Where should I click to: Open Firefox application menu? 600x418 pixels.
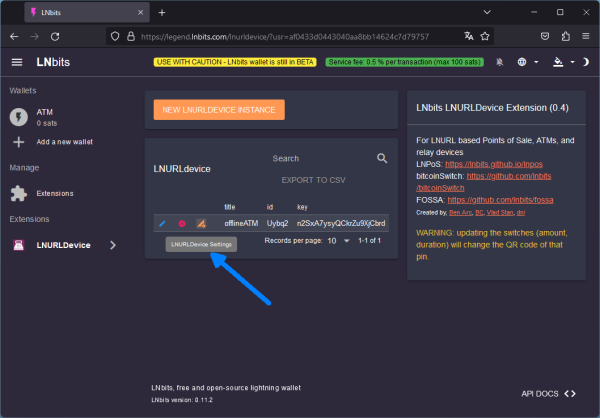[585, 36]
